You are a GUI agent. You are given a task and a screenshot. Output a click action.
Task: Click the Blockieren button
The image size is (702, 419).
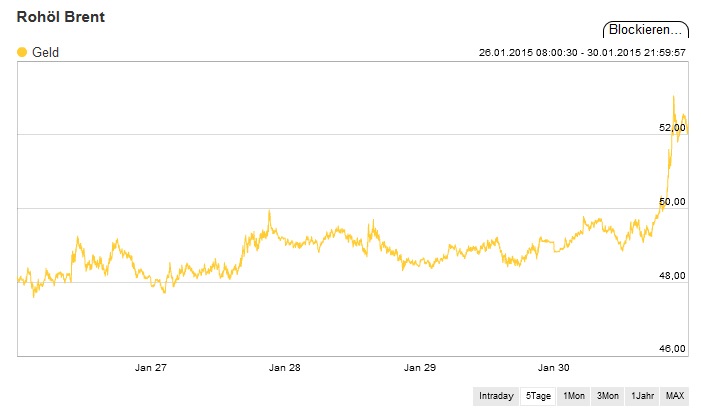click(x=645, y=30)
